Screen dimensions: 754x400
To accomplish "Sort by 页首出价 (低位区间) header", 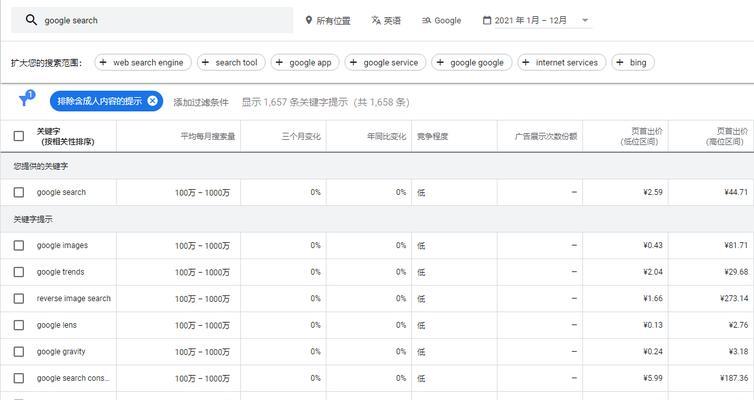I will tap(641, 136).
